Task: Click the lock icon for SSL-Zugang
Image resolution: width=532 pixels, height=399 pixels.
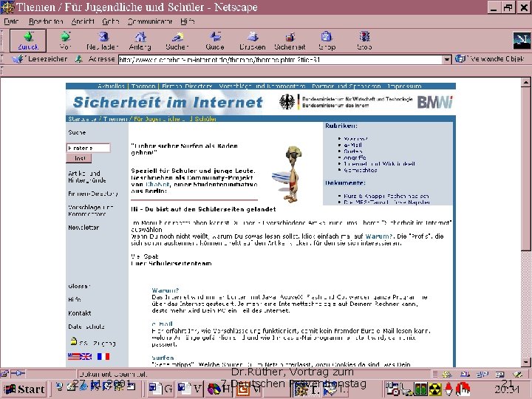Action: coord(73,341)
